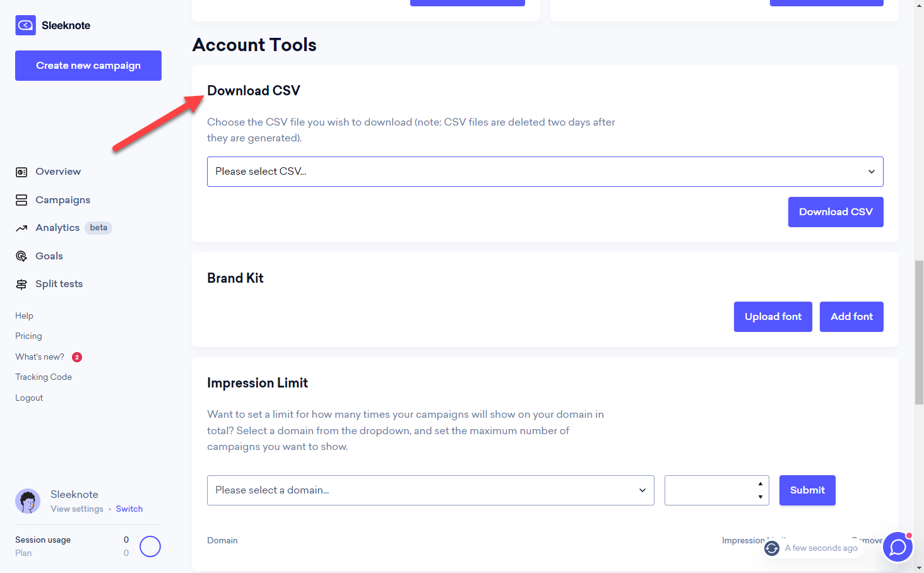
Task: Click the Sleeknote logo icon
Action: pos(25,25)
